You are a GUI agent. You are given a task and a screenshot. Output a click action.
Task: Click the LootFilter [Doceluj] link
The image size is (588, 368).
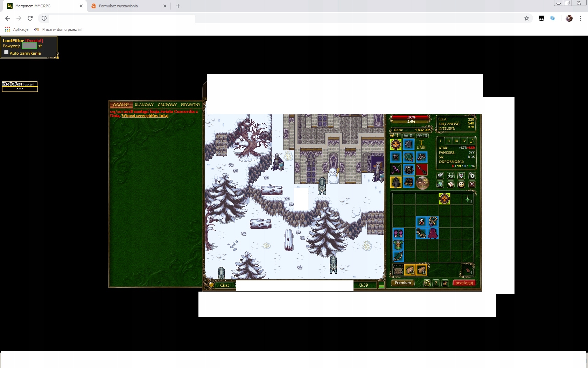pyautogui.click(x=34, y=41)
